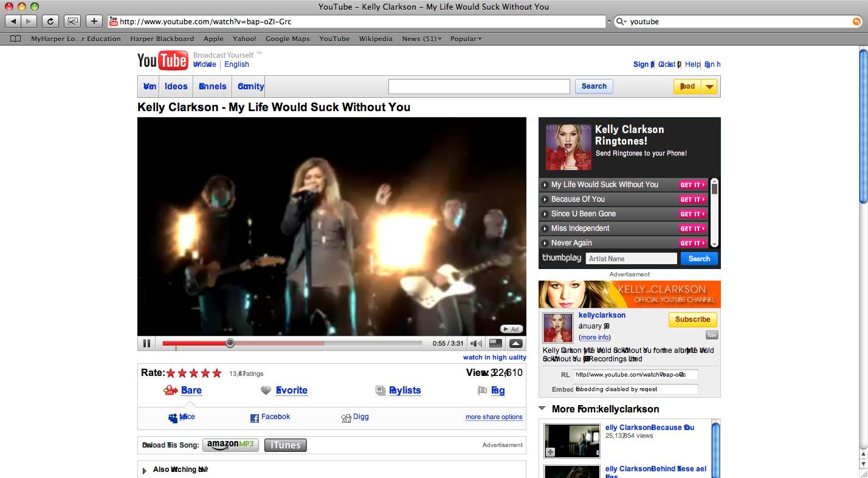Click the Upload button
This screenshot has width=868, height=478.
pyautogui.click(x=687, y=87)
